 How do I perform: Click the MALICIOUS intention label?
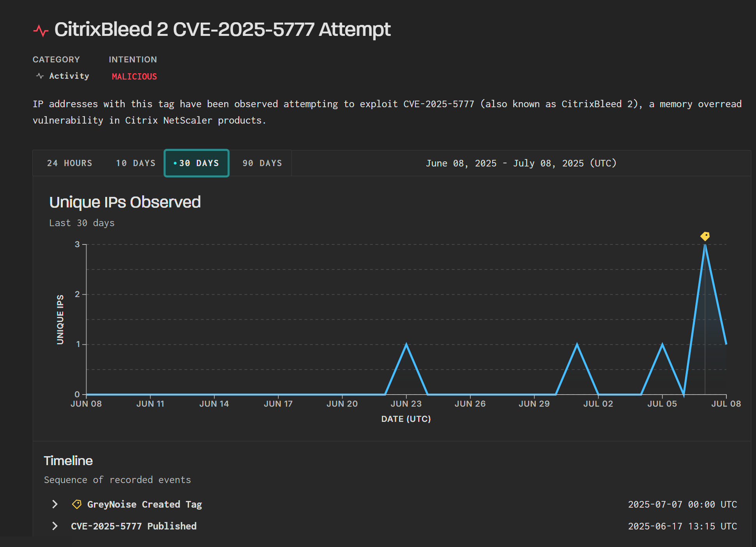134,76
